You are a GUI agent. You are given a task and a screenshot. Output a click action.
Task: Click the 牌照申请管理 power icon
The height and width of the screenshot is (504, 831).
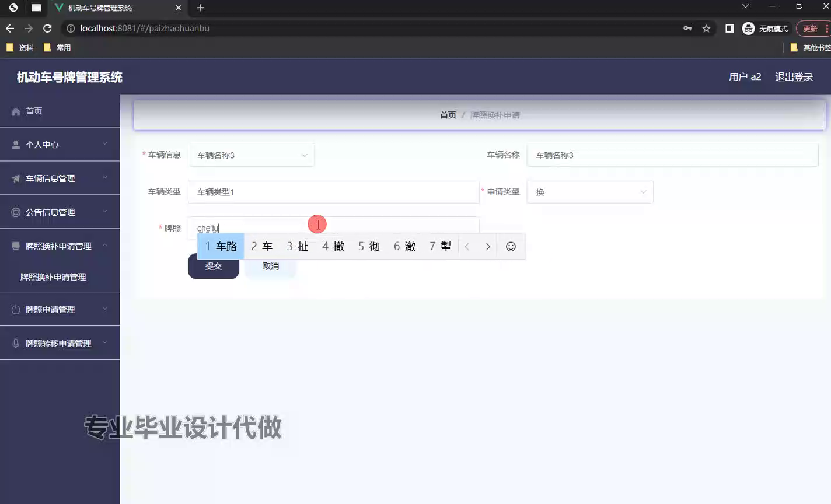pos(16,310)
